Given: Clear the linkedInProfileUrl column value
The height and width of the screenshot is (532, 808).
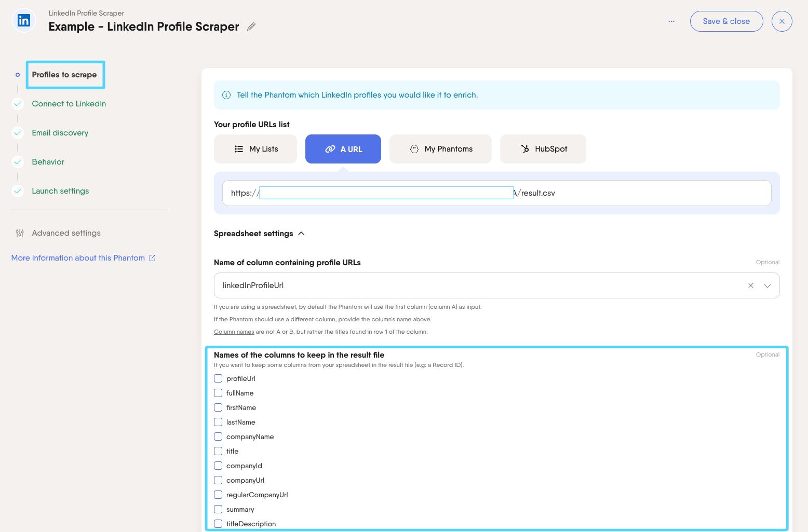Looking at the screenshot, I should [751, 285].
